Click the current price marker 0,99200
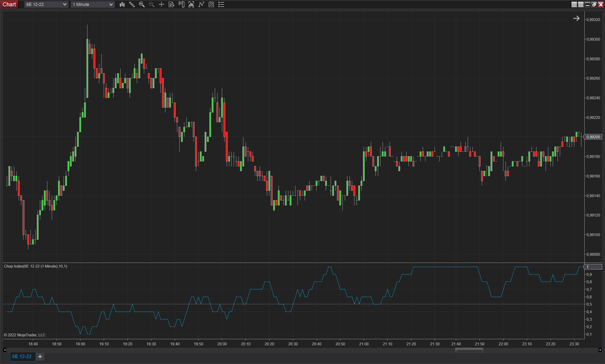Viewport: 605px width, 364px height. tap(593, 137)
